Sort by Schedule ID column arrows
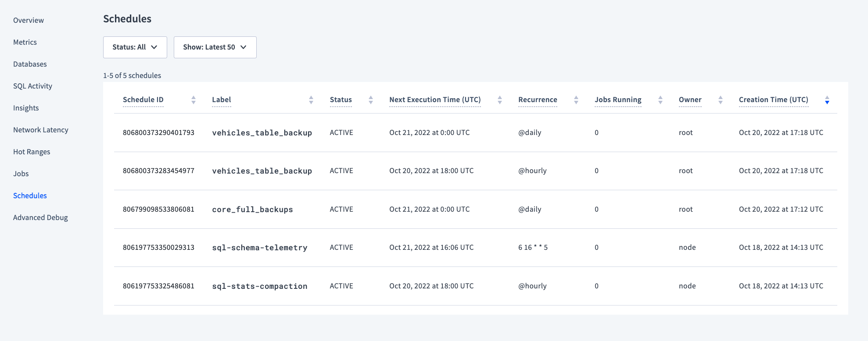This screenshot has height=341, width=868. click(x=194, y=100)
